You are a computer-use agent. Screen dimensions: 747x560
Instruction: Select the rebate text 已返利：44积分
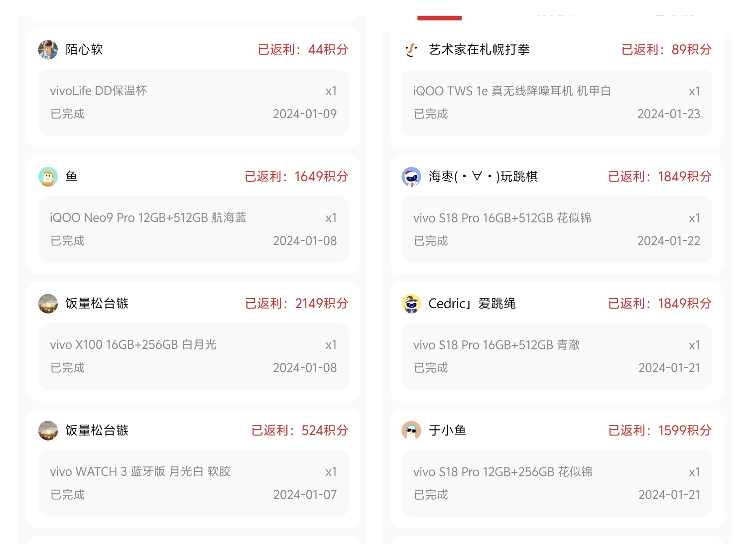(303, 50)
